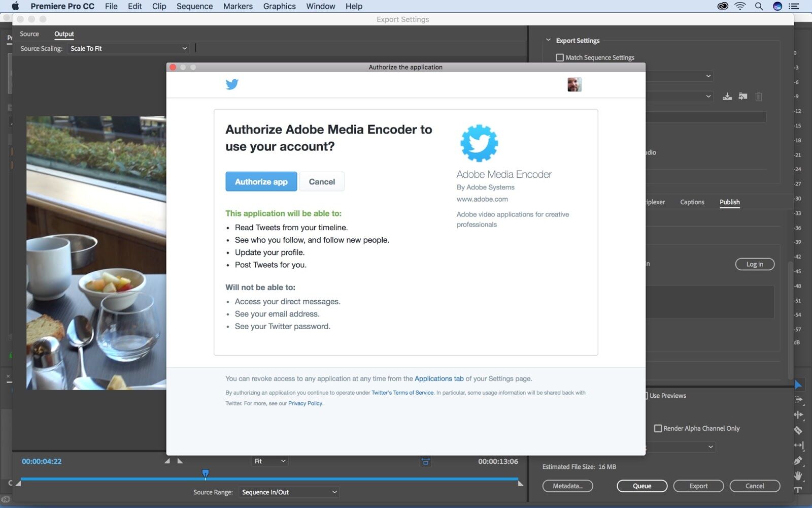The height and width of the screenshot is (508, 812).
Task: Click the Set In Point marker icon
Action: tap(167, 461)
